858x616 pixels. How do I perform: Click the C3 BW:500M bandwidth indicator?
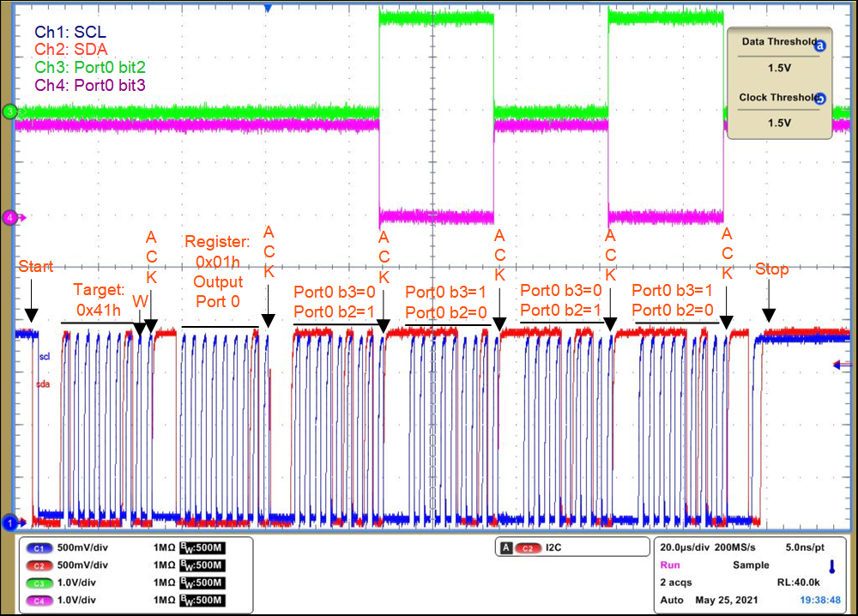(200, 582)
